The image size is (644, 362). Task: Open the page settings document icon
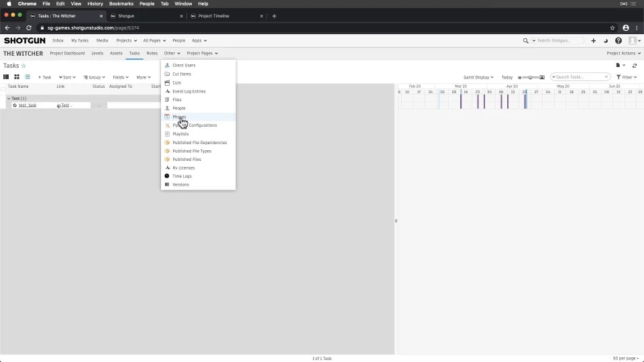click(x=620, y=65)
